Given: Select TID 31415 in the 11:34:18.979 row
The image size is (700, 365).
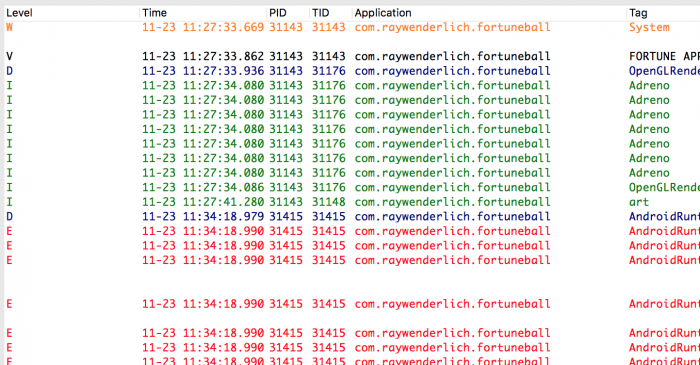Looking at the screenshot, I should click(x=329, y=216).
